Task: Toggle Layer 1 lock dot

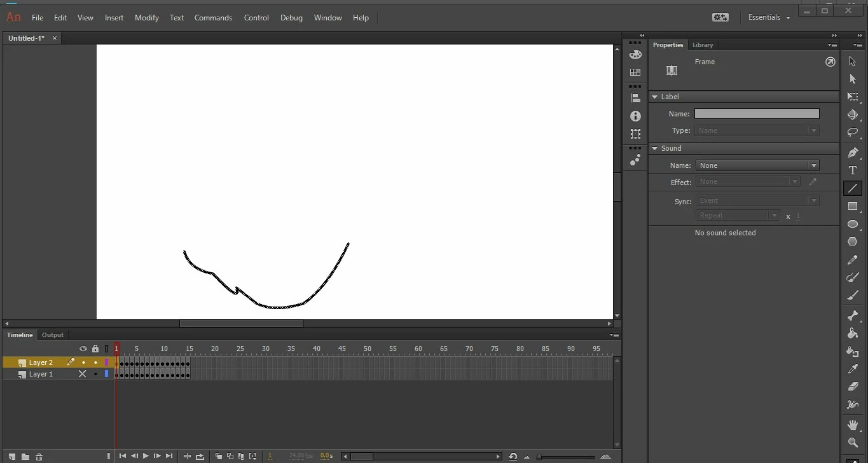Action: click(x=95, y=374)
